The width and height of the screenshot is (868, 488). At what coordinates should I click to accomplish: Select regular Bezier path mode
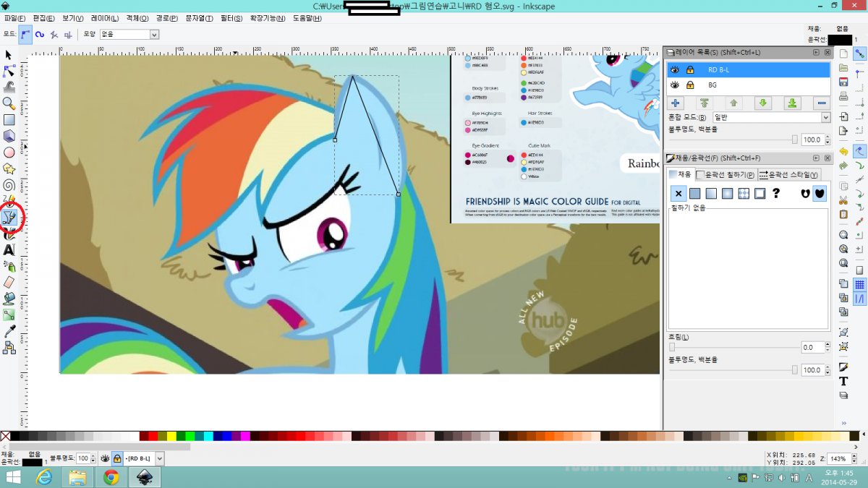point(25,34)
